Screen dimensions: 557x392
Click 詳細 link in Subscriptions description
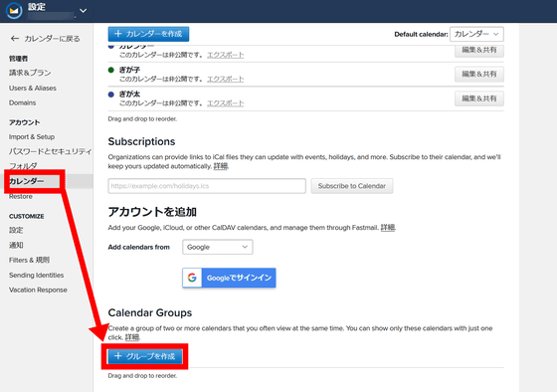click(220, 166)
